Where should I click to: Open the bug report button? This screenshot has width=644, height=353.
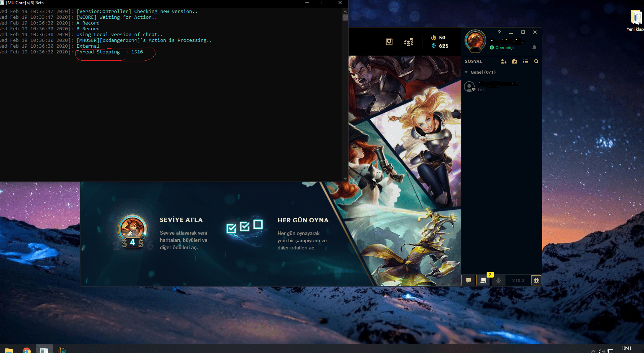[536, 280]
